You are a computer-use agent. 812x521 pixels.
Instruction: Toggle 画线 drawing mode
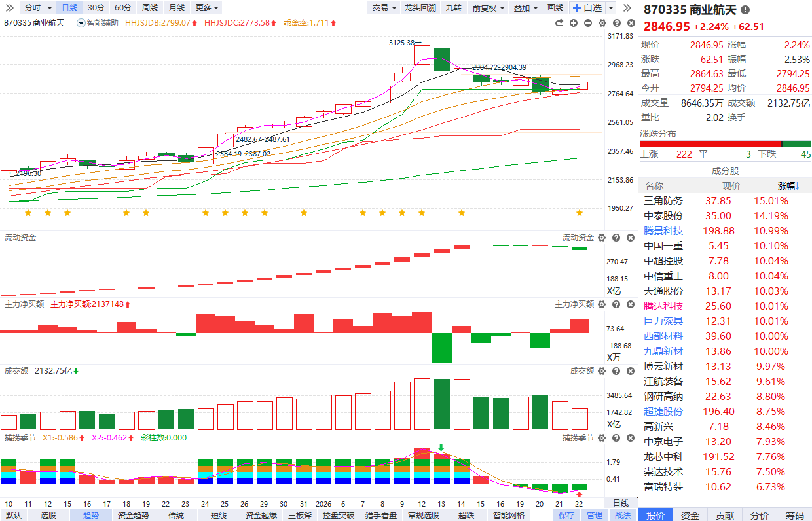[x=555, y=8]
